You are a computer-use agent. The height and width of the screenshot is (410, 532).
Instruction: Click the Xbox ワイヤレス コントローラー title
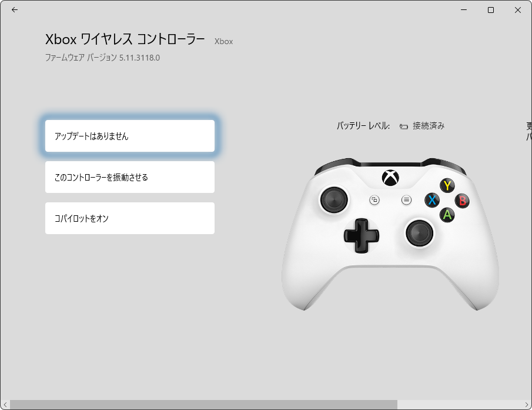coord(125,39)
